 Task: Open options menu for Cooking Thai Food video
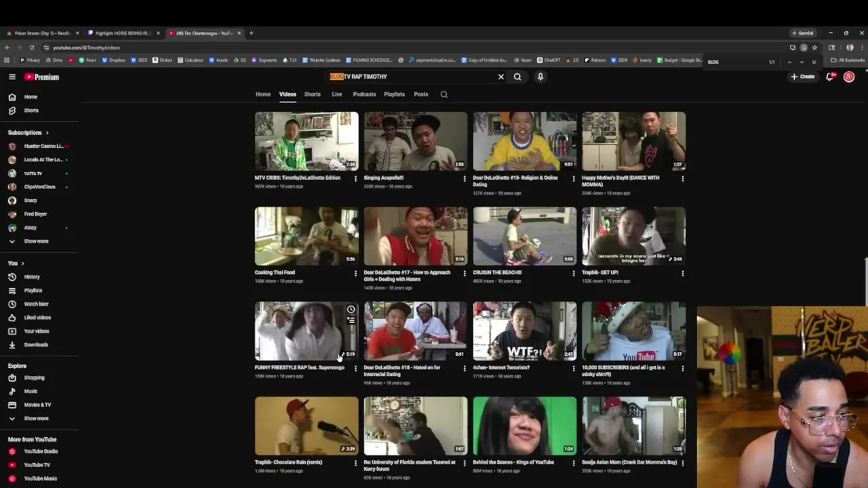355,274
